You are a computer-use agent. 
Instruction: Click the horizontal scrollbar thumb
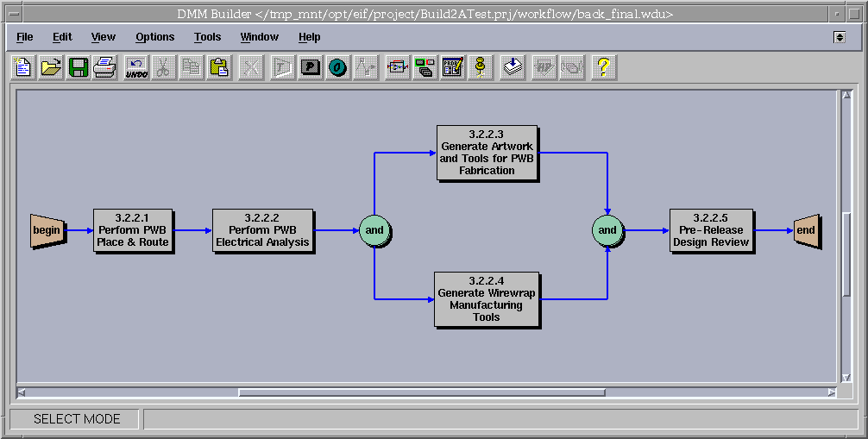coord(421,392)
